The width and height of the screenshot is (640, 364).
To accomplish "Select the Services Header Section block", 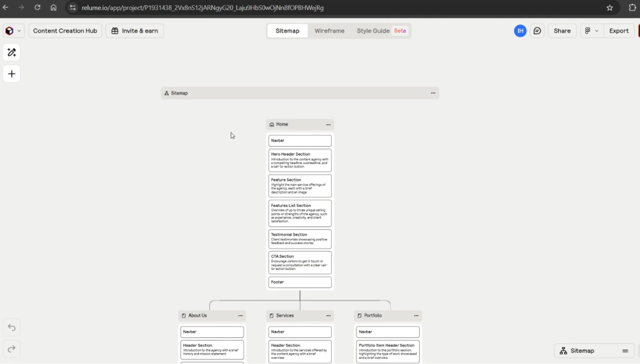I will 300,352.
